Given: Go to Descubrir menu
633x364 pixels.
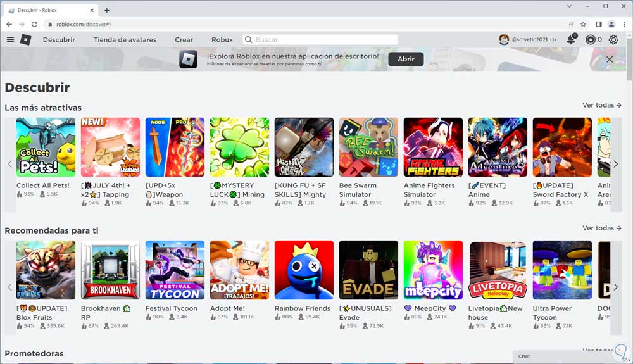Looking at the screenshot, I should point(59,39).
